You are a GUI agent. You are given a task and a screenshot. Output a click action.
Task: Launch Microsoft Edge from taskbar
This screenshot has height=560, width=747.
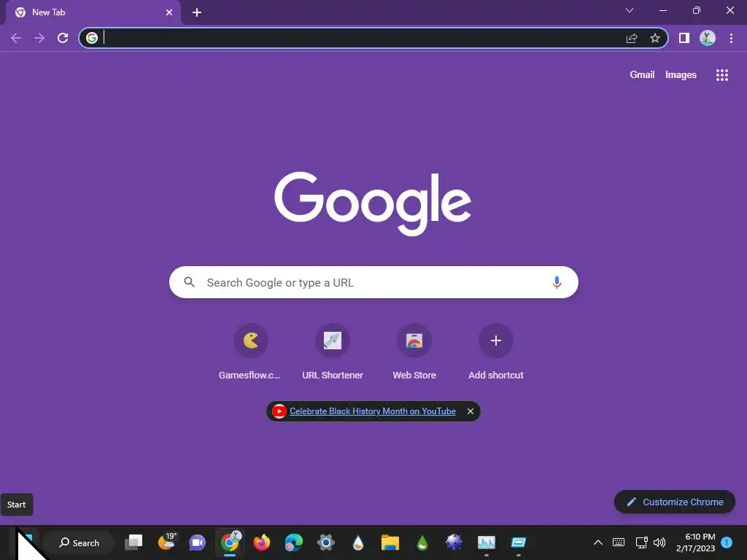coord(294,542)
